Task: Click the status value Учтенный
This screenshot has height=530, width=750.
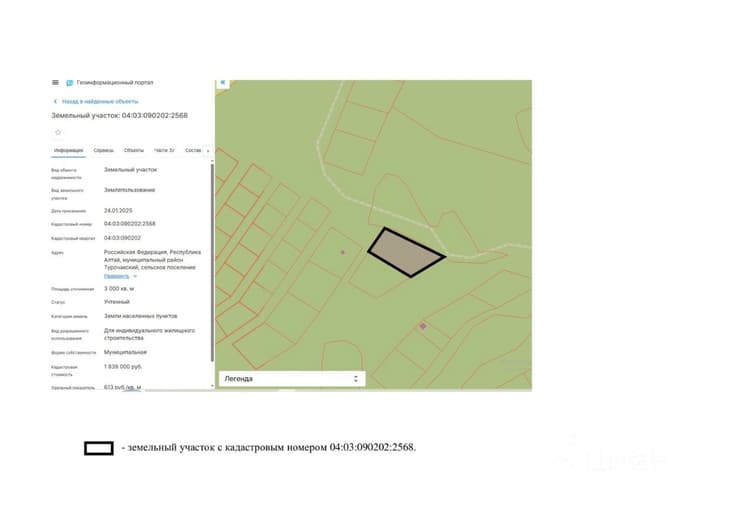Action: (117, 302)
